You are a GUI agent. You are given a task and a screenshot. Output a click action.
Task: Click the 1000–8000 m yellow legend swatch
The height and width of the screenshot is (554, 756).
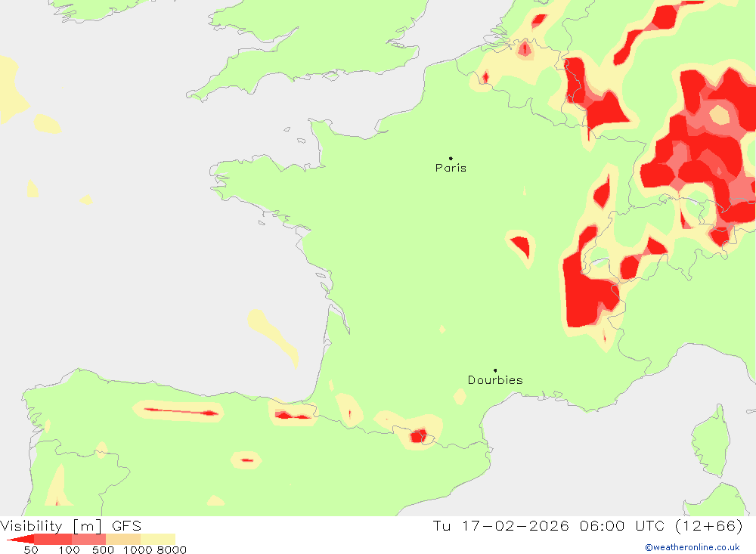tap(158, 539)
